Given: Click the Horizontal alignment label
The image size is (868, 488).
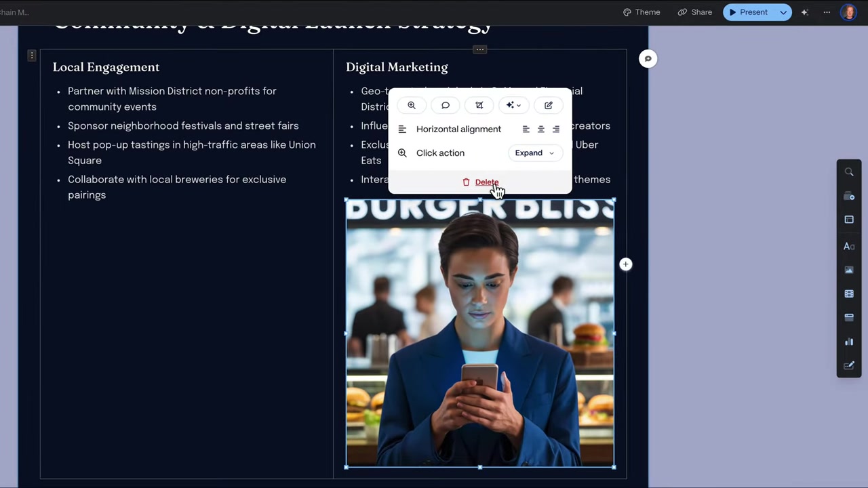Looking at the screenshot, I should click(x=458, y=129).
